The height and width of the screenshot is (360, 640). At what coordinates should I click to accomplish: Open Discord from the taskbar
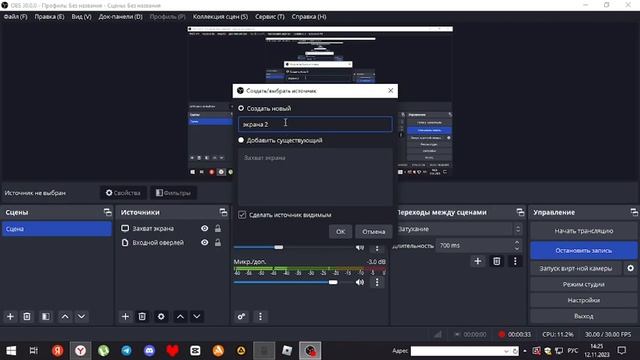point(149,350)
